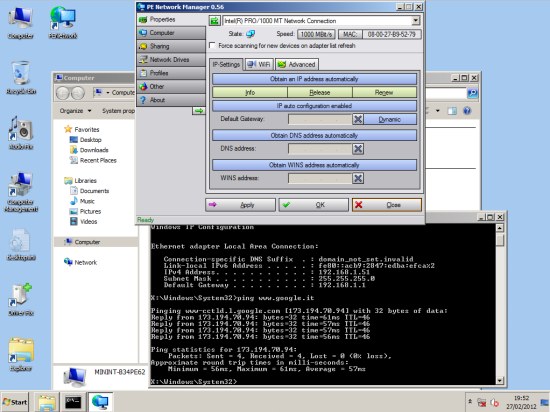Open the Start menu

[x=15, y=402]
